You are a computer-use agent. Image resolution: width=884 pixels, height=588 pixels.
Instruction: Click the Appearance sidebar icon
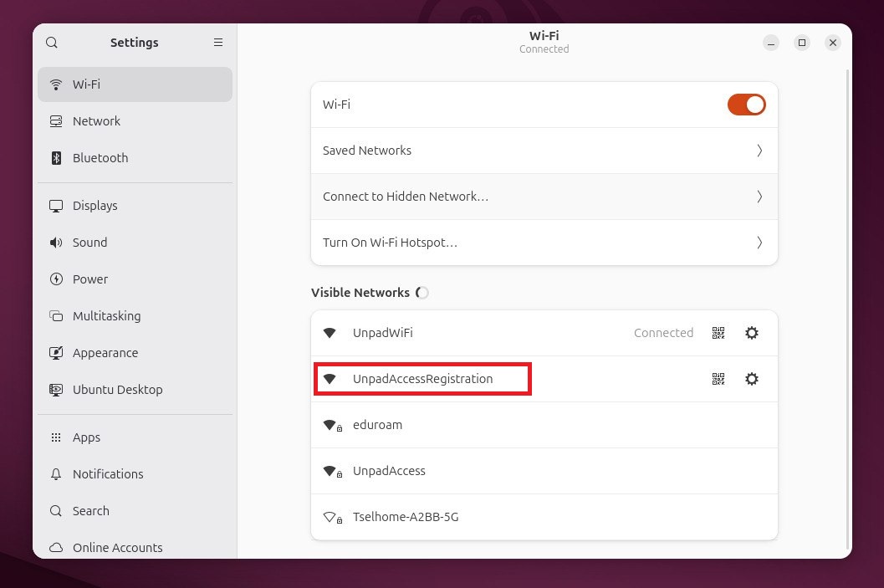(x=56, y=353)
